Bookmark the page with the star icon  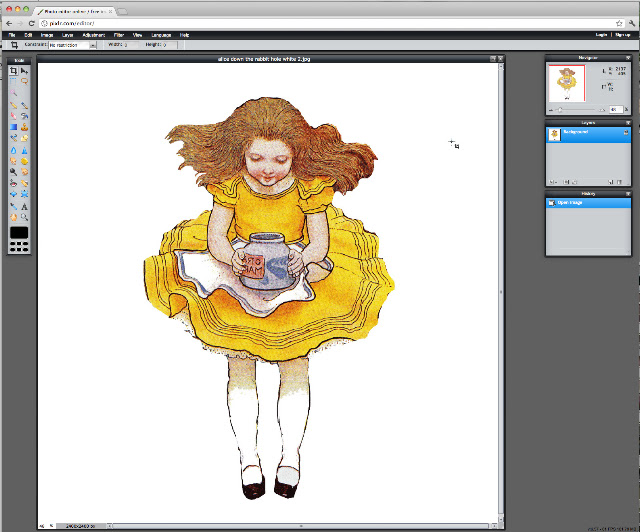619,23
